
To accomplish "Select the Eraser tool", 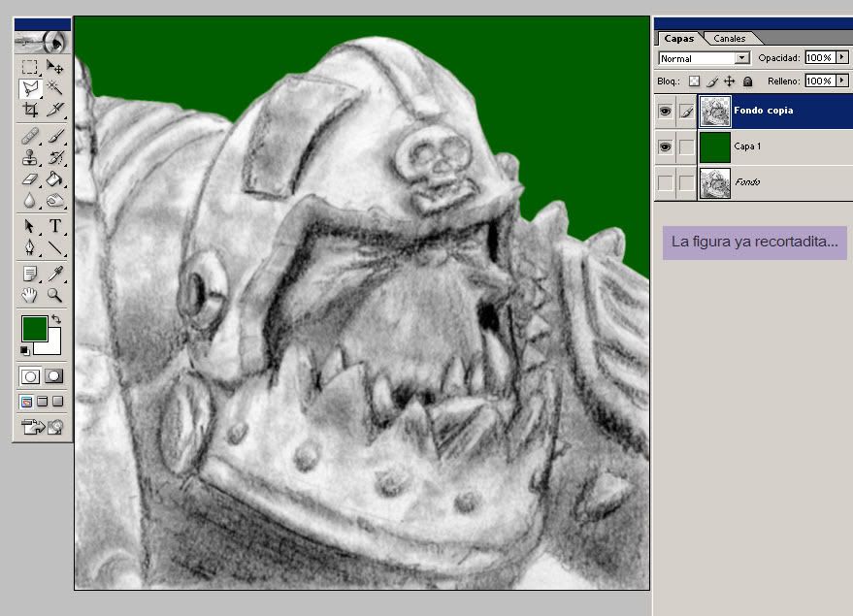I will point(29,178).
